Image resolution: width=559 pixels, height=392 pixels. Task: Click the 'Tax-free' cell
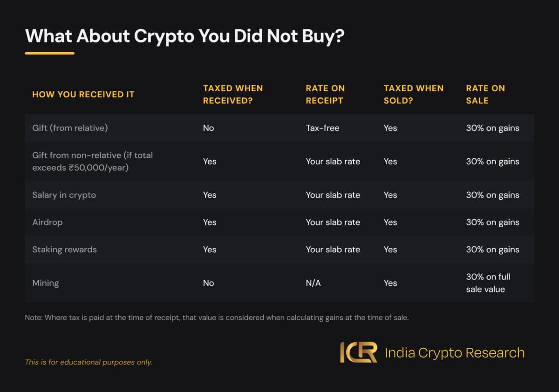tap(322, 128)
